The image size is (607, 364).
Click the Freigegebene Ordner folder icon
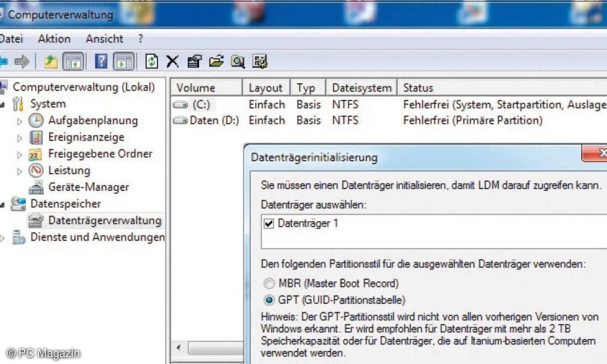click(x=35, y=154)
